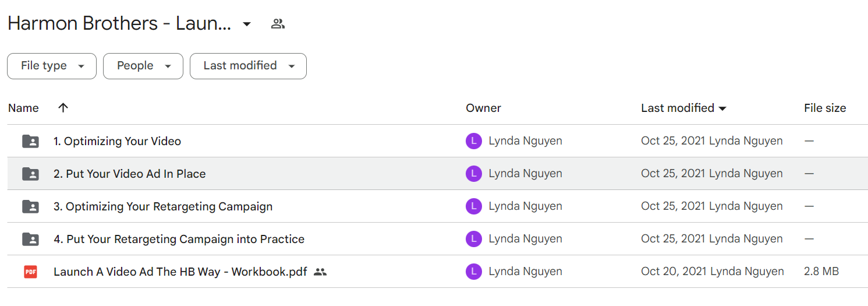Click the shared people icon beside folder title
Viewport: 868px width, 306px height.
[278, 24]
